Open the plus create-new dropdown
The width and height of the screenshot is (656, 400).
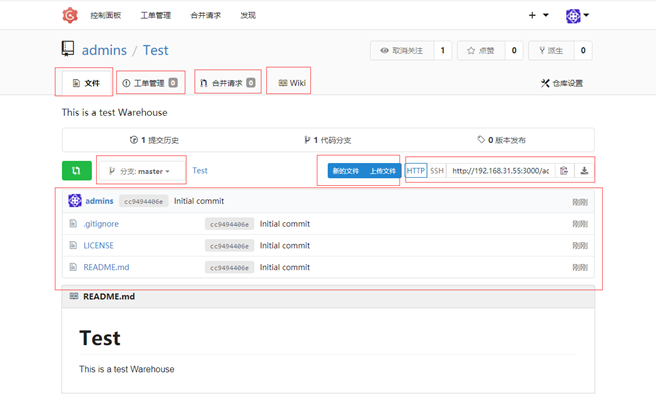pos(538,15)
